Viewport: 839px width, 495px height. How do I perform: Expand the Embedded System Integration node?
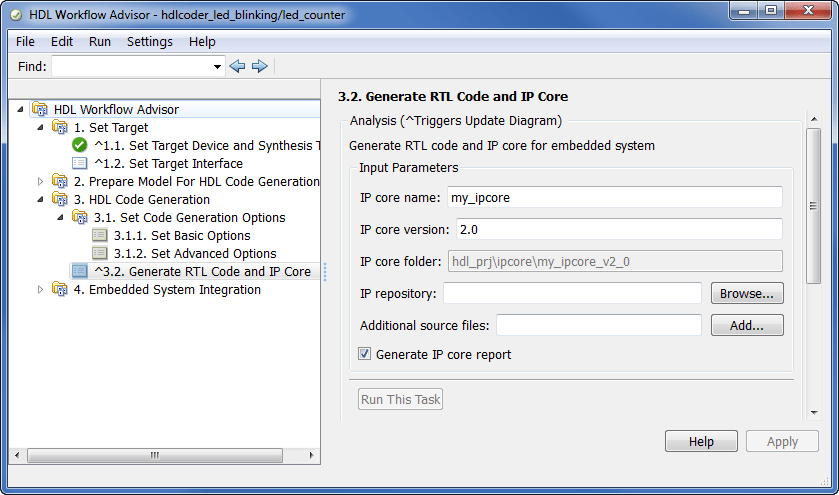point(41,289)
